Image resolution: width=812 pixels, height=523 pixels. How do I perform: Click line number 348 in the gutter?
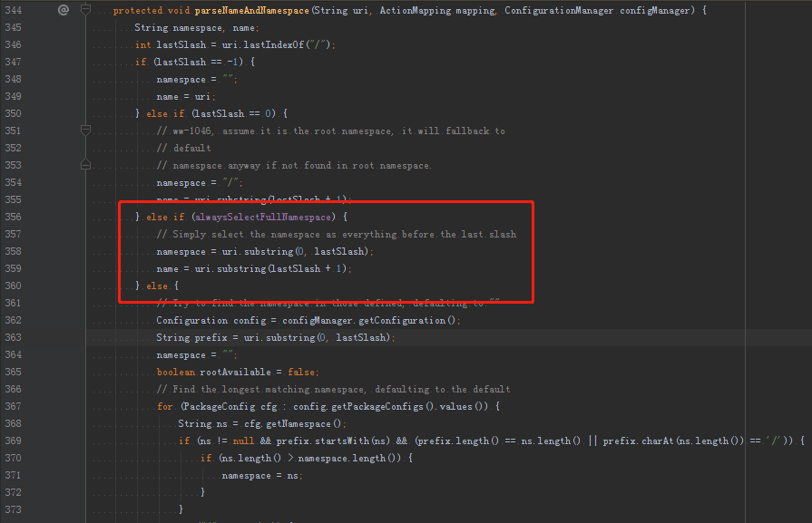[x=13, y=79]
